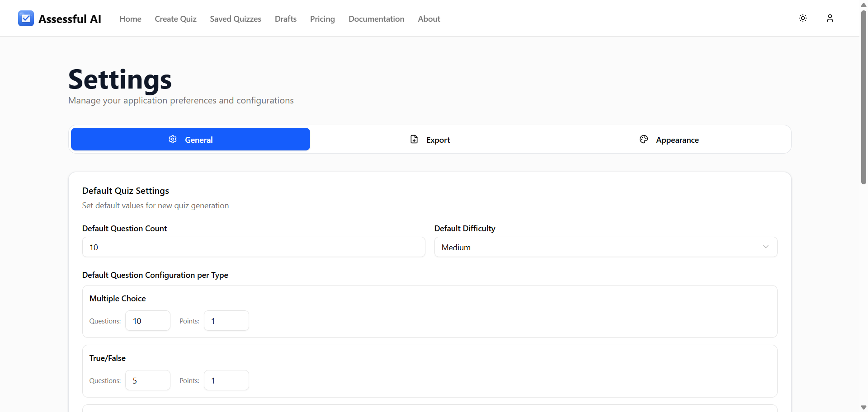The width and height of the screenshot is (868, 412).
Task: Switch to the Appearance settings tab
Action: (x=669, y=139)
